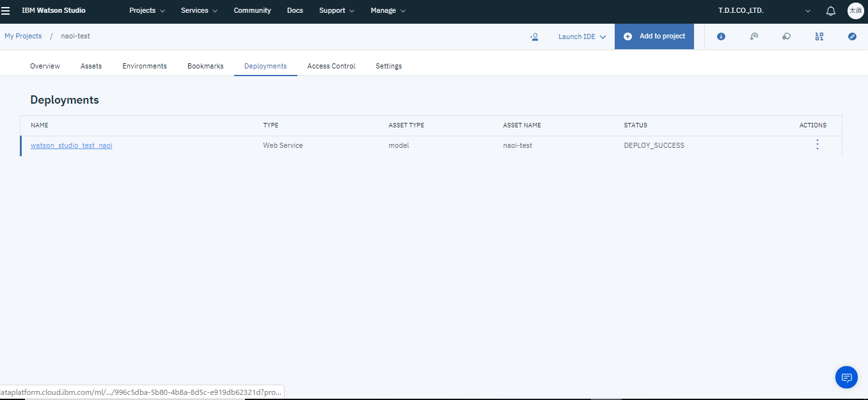Open the hamburger navigation menu
This screenshot has height=400, width=868.
pyautogui.click(x=6, y=11)
